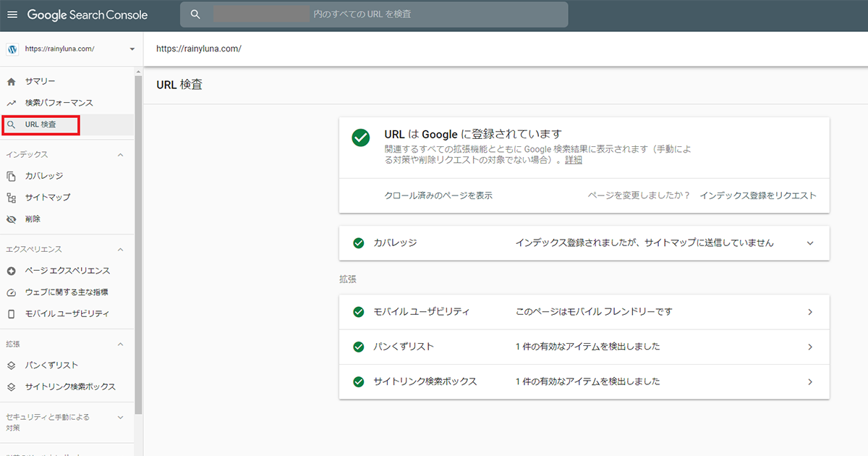
Task: Click the 拡張 heading above result cards
Action: pyautogui.click(x=347, y=279)
